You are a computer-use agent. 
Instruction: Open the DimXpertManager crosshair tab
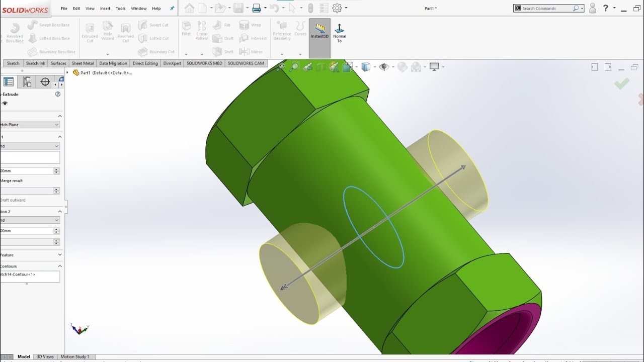click(45, 82)
